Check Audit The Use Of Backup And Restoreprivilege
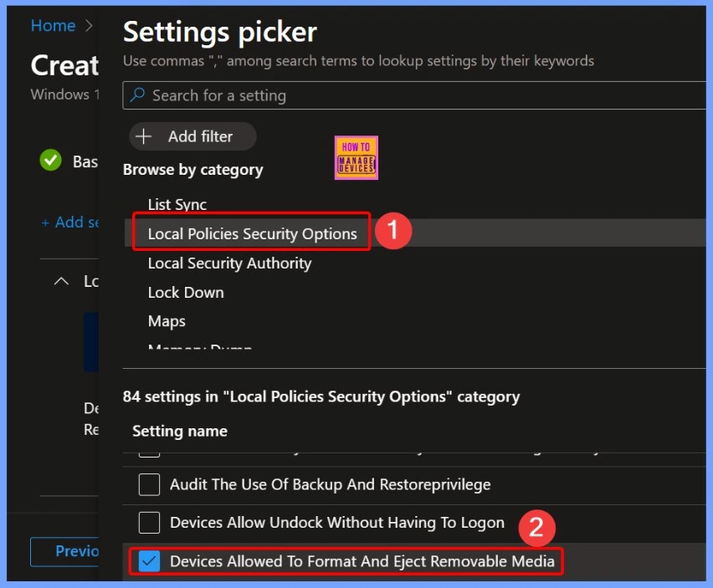 (149, 484)
